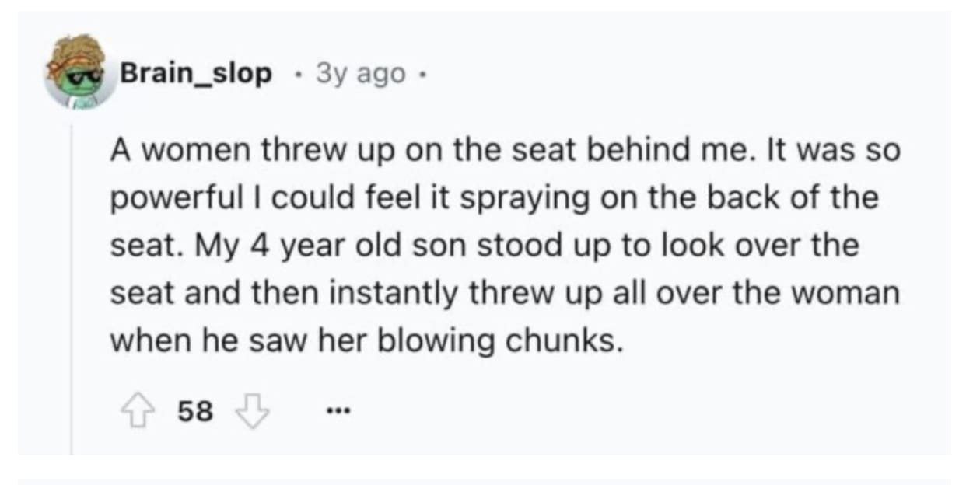This screenshot has width=980, height=485.
Task: Click the dot separator after the timestamp
Action: [425, 74]
